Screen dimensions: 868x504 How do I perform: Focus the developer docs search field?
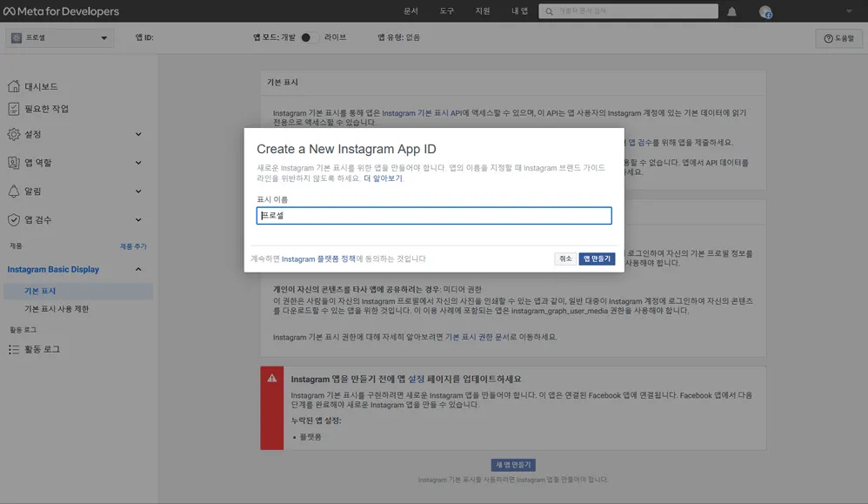[628, 11]
